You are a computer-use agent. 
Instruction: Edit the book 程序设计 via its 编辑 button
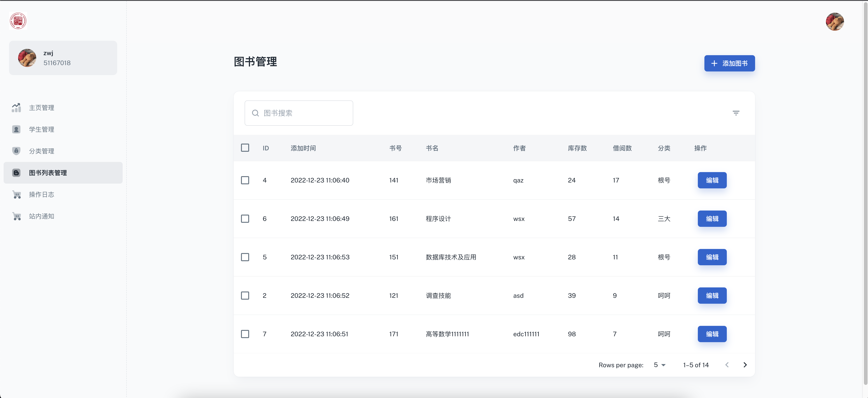[712, 218]
